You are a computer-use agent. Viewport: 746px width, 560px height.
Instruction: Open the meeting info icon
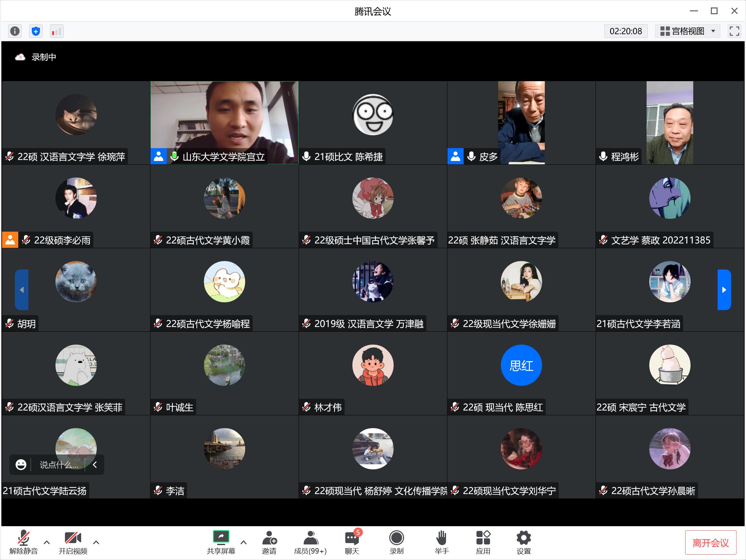[15, 31]
